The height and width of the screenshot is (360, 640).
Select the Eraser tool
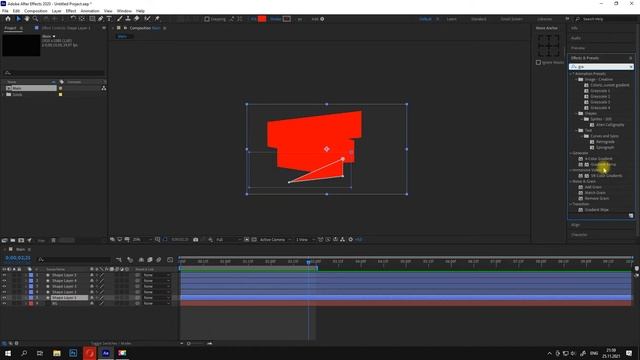(x=136, y=19)
